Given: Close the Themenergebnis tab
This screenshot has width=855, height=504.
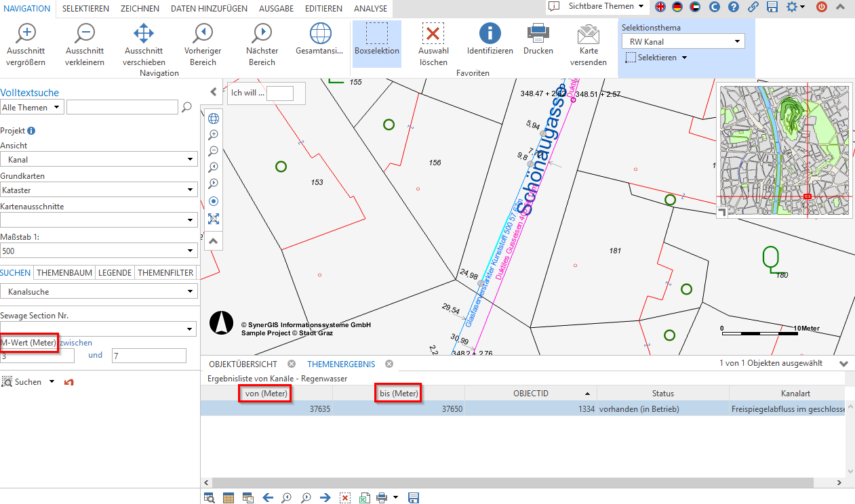Looking at the screenshot, I should [x=389, y=364].
